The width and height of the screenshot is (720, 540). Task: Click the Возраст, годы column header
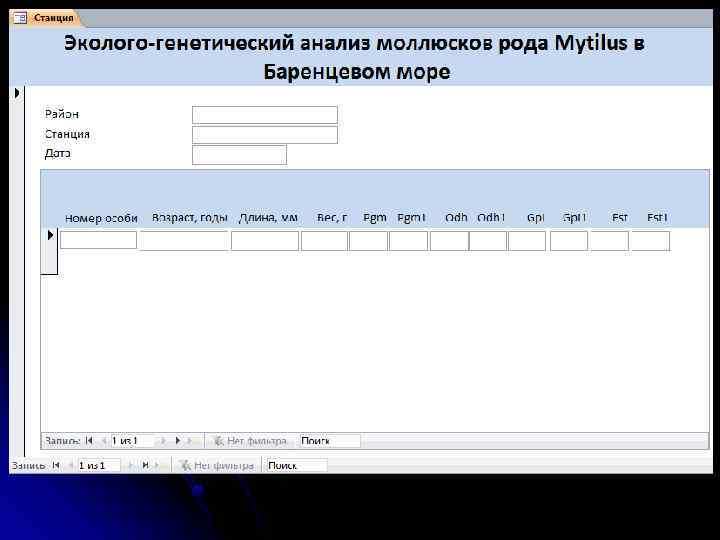190,217
